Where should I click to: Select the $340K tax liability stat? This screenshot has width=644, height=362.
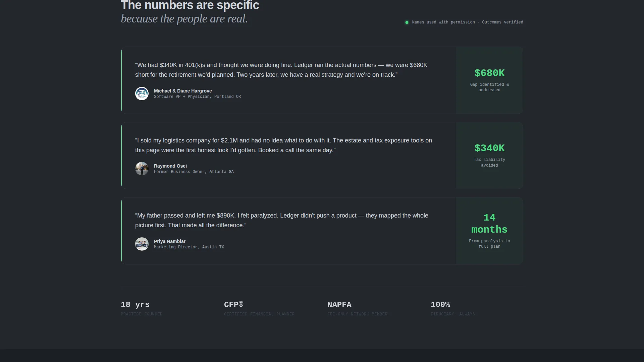click(489, 156)
